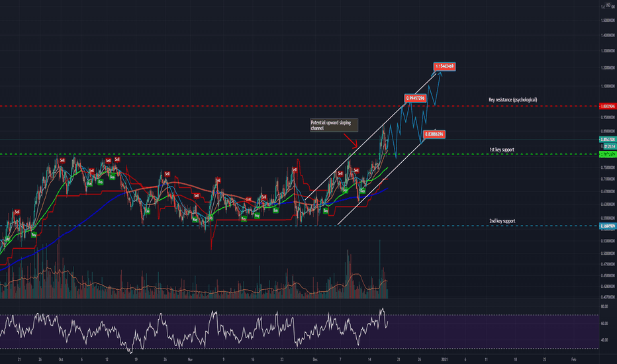Select the red 1.00029046 axis price tag
This screenshot has height=364, width=617.
click(608, 107)
